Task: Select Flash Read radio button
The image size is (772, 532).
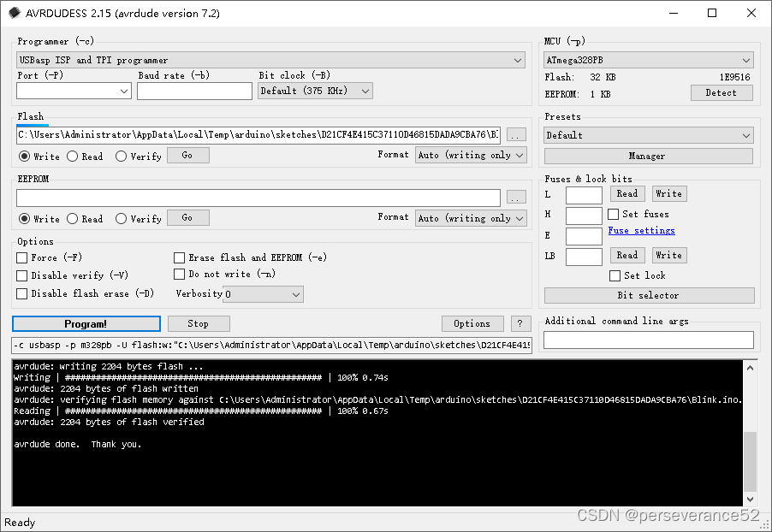Action: coord(73,157)
